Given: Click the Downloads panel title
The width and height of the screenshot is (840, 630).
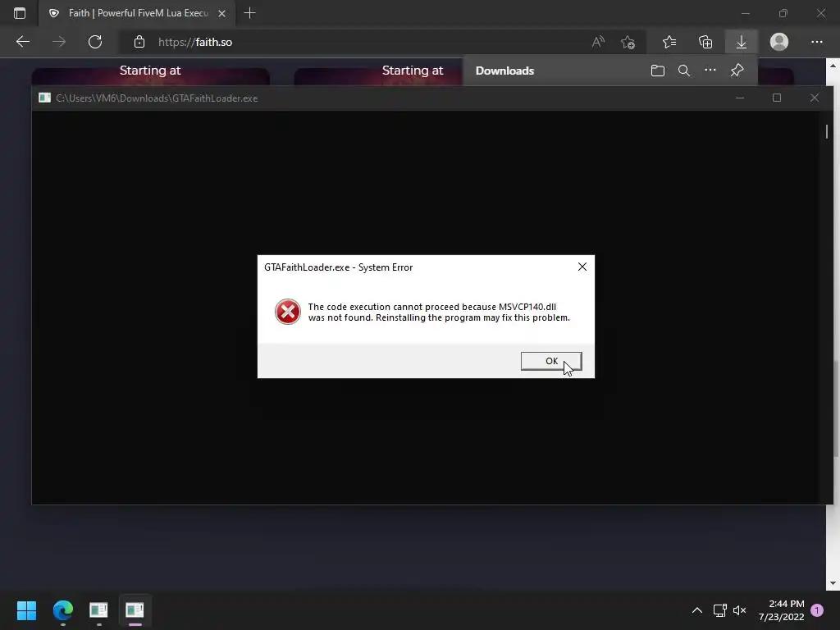Looking at the screenshot, I should click(x=504, y=71).
